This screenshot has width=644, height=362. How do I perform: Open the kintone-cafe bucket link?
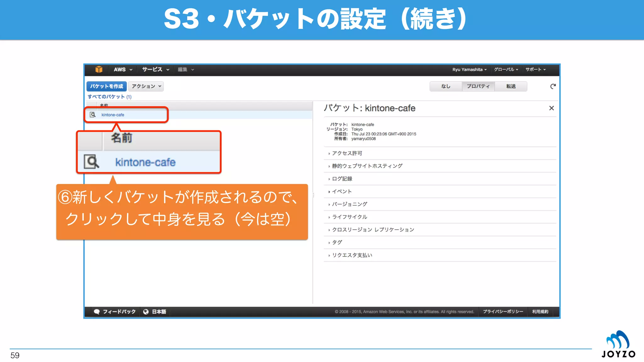(113, 115)
